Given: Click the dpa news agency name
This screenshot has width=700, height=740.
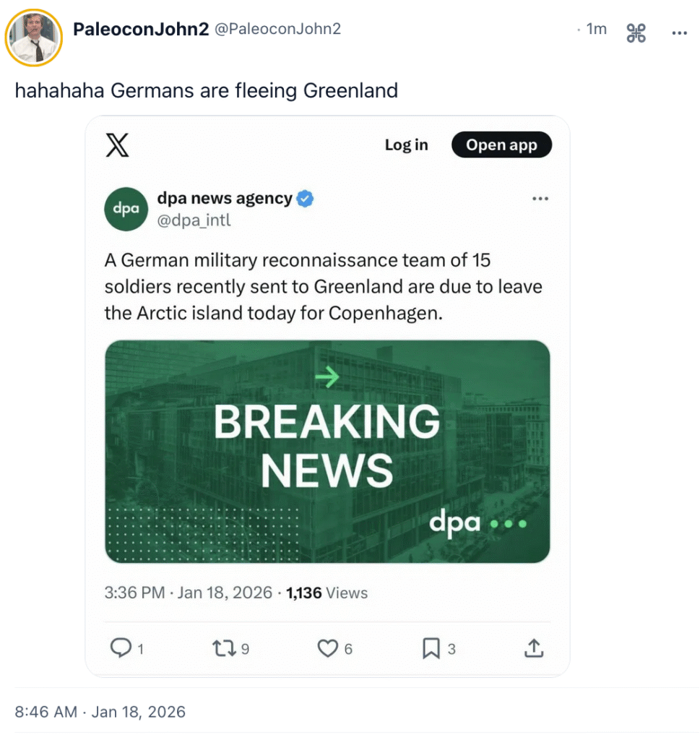Looking at the screenshot, I should tap(225, 199).
